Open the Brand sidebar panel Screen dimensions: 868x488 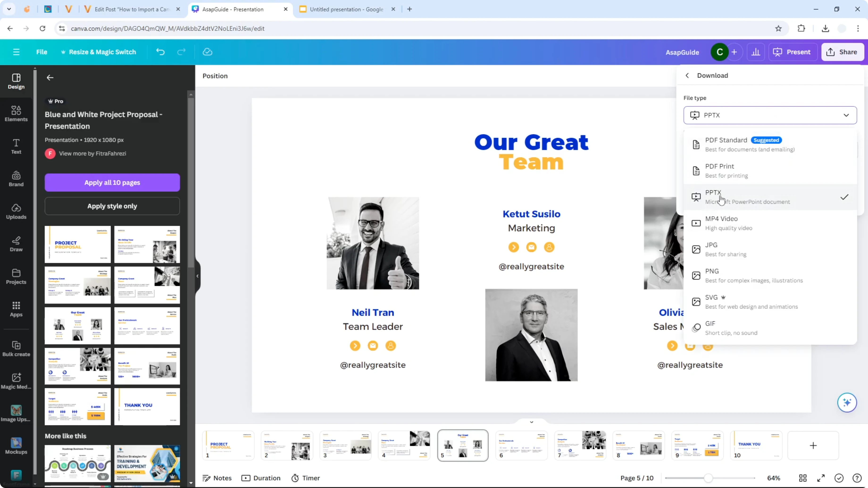[x=16, y=179]
